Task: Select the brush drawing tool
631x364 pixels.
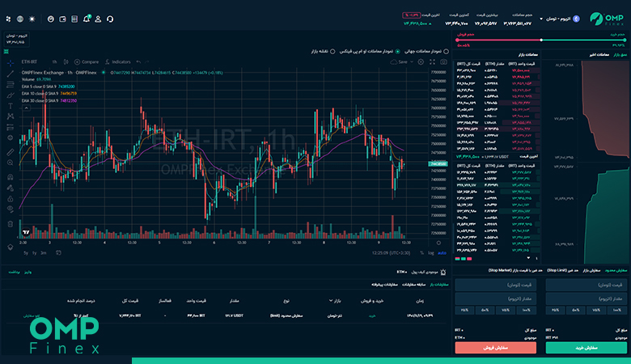Action: coord(11,95)
